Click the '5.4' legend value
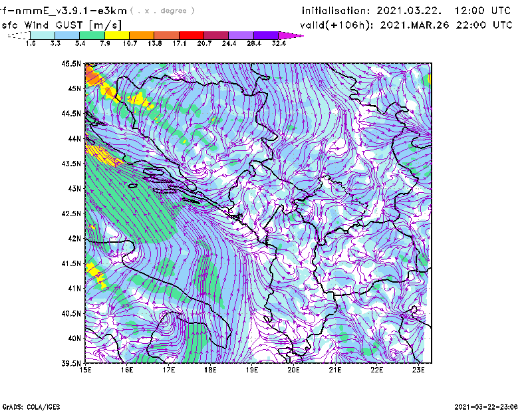The height and width of the screenshot is (411, 532). 80,43
